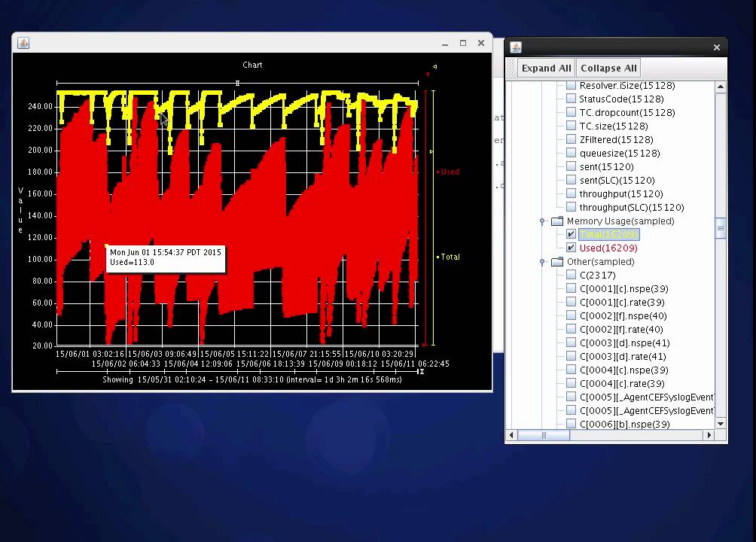756x542 pixels.
Task: Click the yellow Total legend label
Action: [450, 257]
